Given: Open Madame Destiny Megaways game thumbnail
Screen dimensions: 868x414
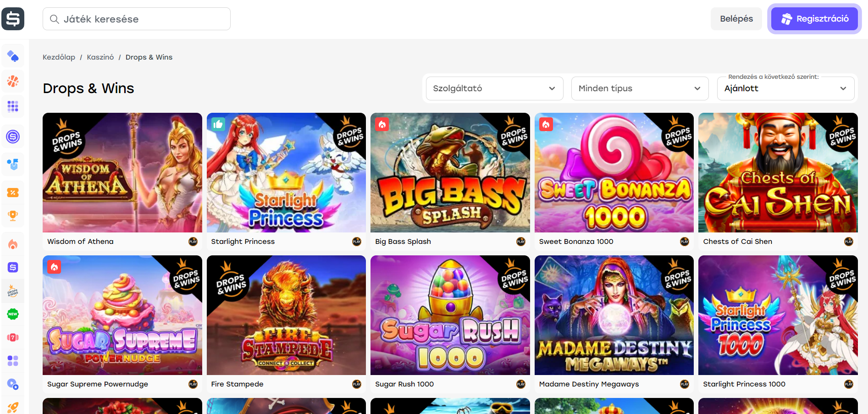Looking at the screenshot, I should point(614,315).
